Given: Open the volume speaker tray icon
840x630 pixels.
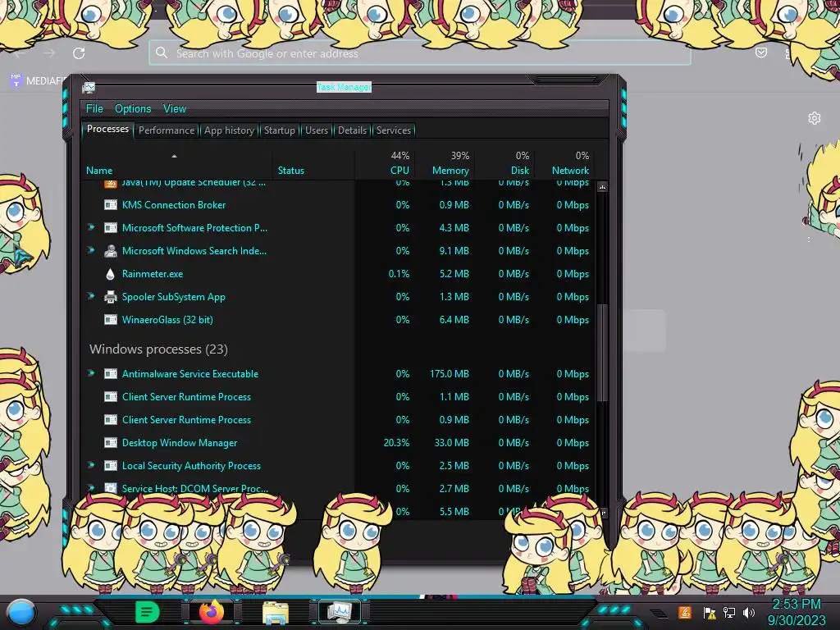Looking at the screenshot, I should [749, 612].
